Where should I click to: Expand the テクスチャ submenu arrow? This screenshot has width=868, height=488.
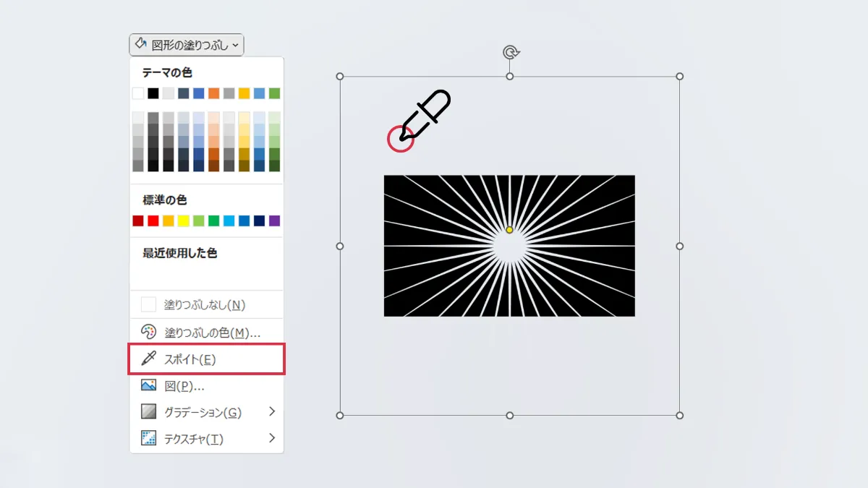272,437
